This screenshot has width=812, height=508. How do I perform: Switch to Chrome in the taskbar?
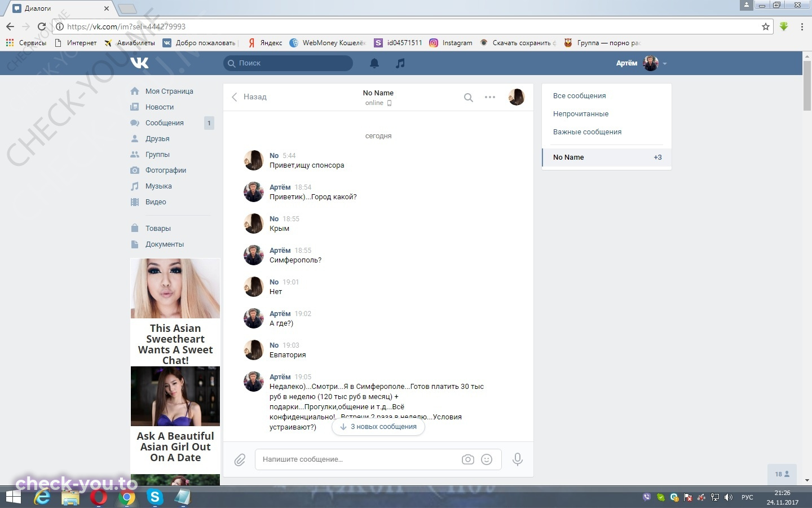click(x=127, y=497)
